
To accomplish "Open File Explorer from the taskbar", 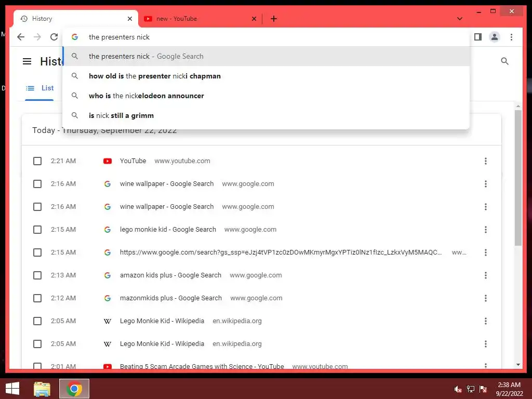I will (42, 389).
